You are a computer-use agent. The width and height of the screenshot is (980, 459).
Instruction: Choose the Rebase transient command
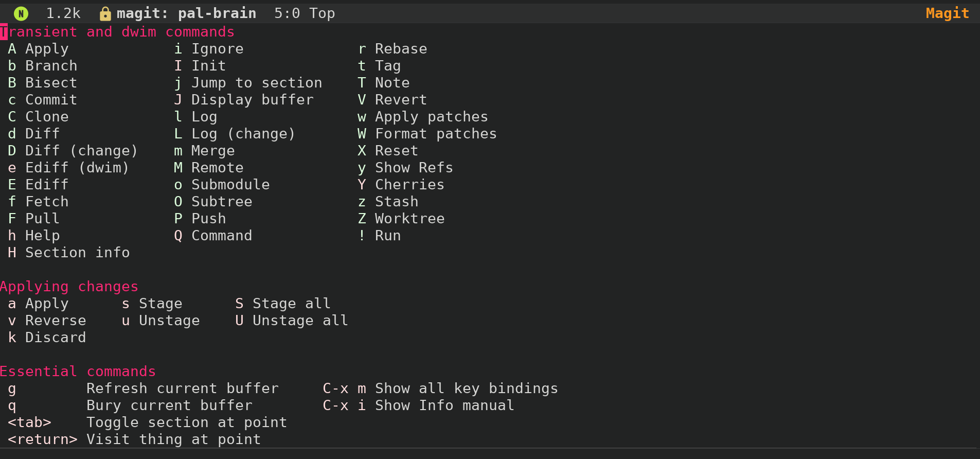pyautogui.click(x=393, y=49)
